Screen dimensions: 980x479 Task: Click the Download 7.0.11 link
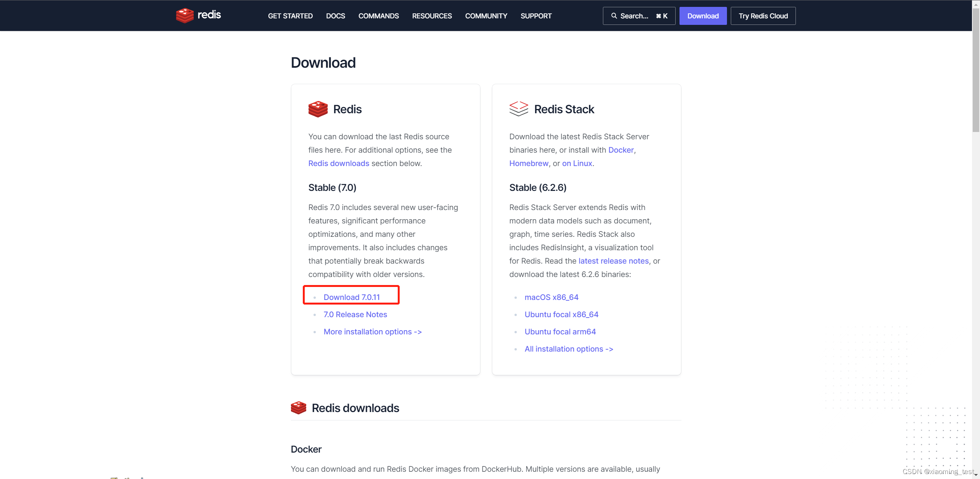351,297
